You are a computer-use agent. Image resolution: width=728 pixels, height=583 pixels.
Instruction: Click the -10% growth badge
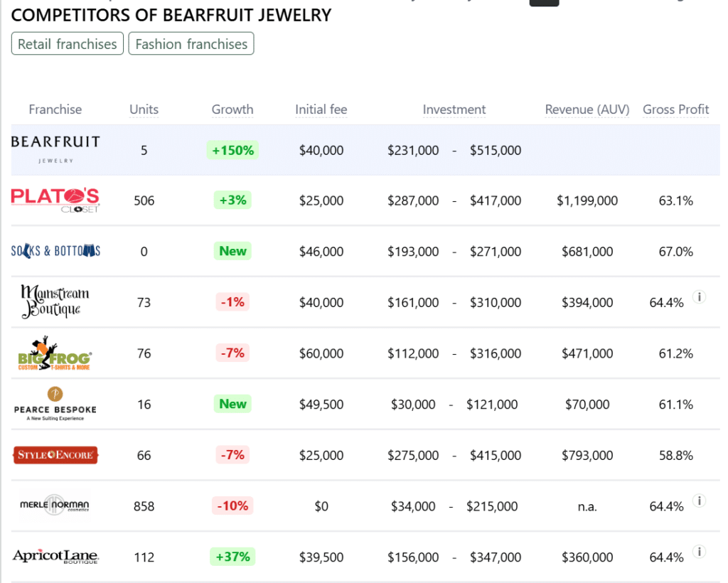click(x=232, y=506)
